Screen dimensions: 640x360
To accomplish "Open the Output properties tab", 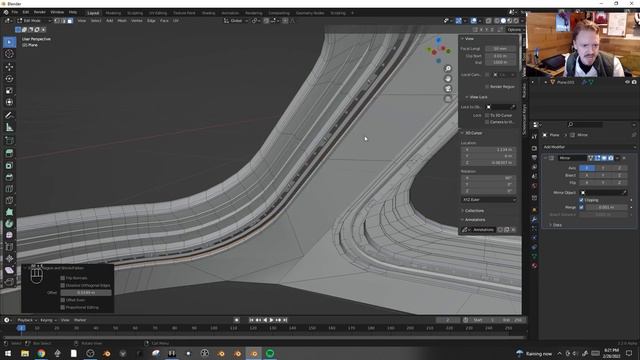I will pos(534,158).
